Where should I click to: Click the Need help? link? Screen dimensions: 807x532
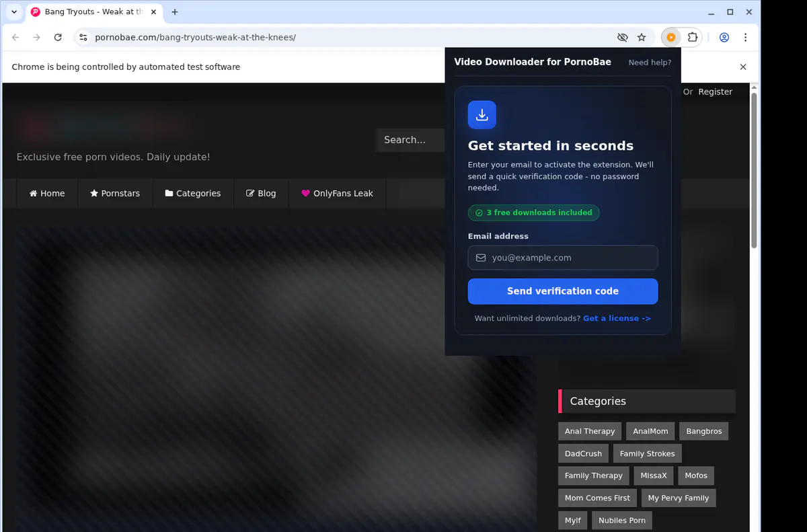point(650,63)
